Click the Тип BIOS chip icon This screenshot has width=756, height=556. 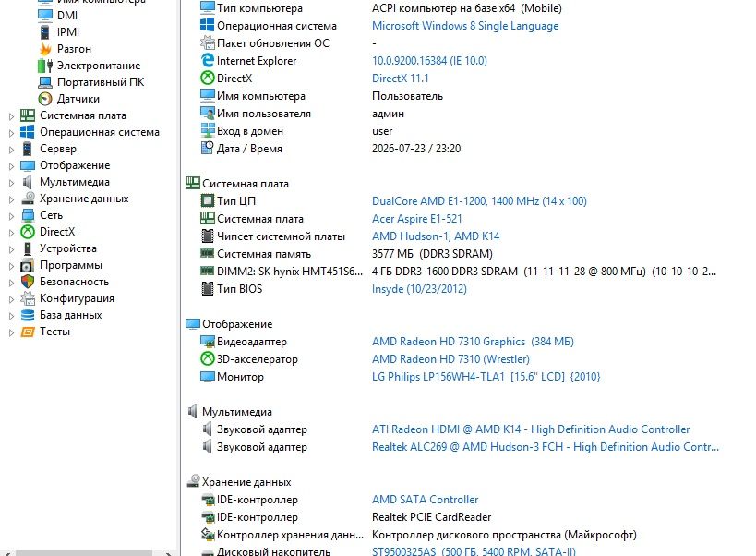point(208,289)
